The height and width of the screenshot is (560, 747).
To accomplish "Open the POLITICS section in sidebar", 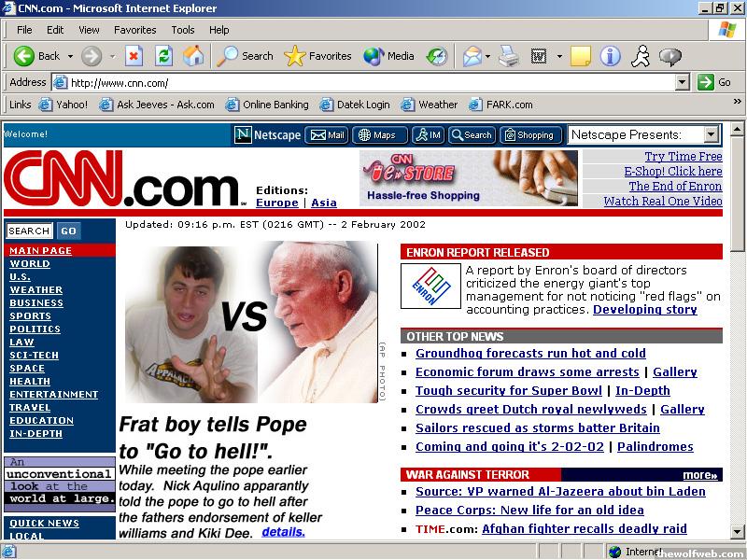I will pyautogui.click(x=35, y=329).
